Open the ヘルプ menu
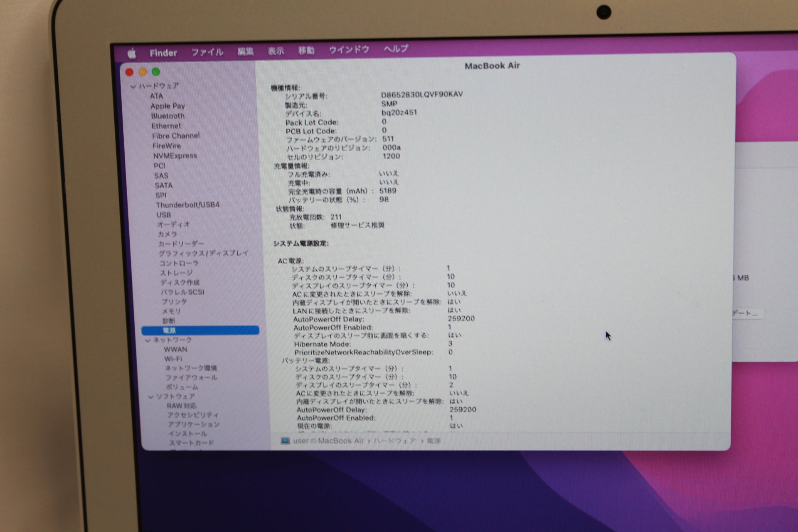This screenshot has height=532, width=798. [x=396, y=49]
